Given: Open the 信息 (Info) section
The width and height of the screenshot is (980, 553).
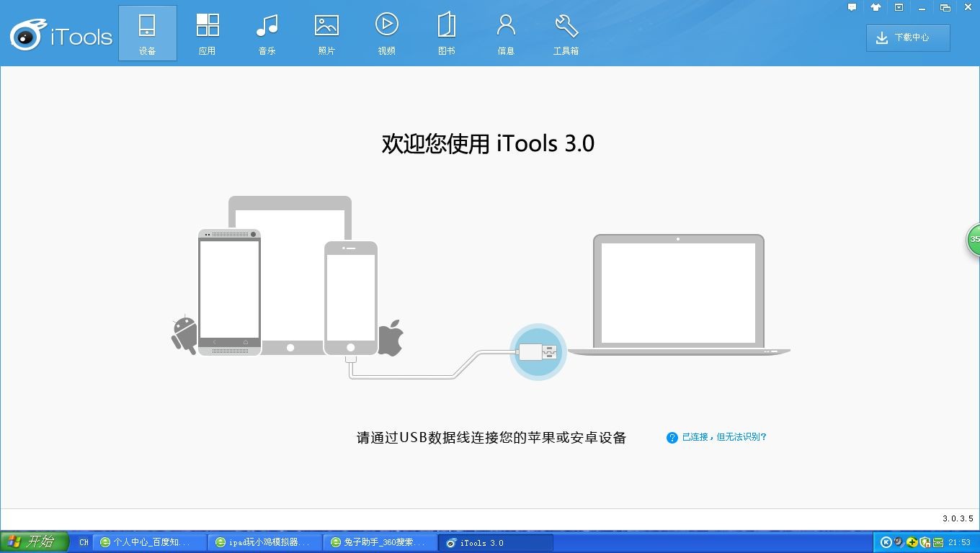Looking at the screenshot, I should coord(506,33).
